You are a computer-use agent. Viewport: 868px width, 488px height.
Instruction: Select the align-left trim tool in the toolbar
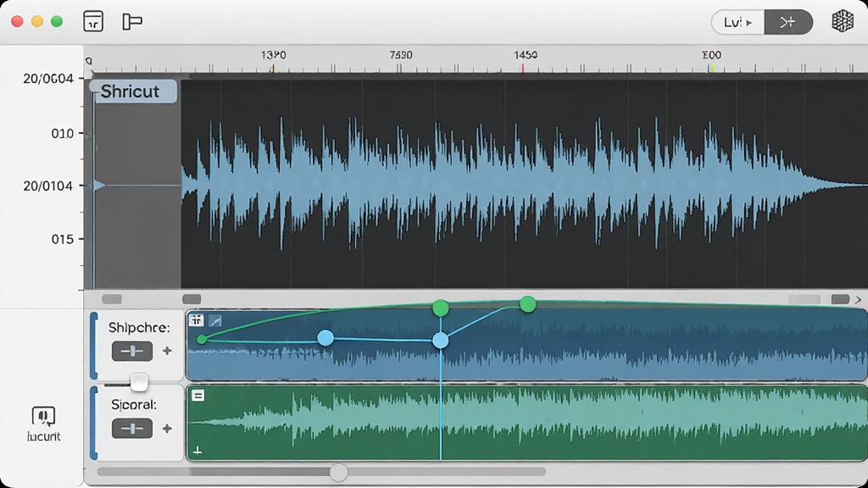pyautogui.click(x=132, y=21)
